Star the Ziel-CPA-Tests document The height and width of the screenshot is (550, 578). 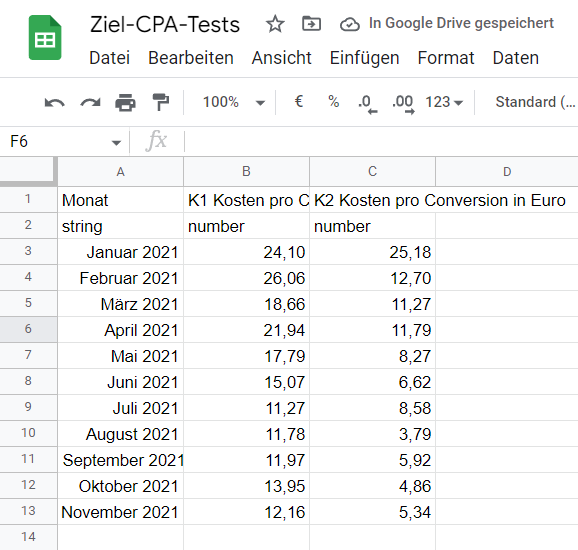275,24
